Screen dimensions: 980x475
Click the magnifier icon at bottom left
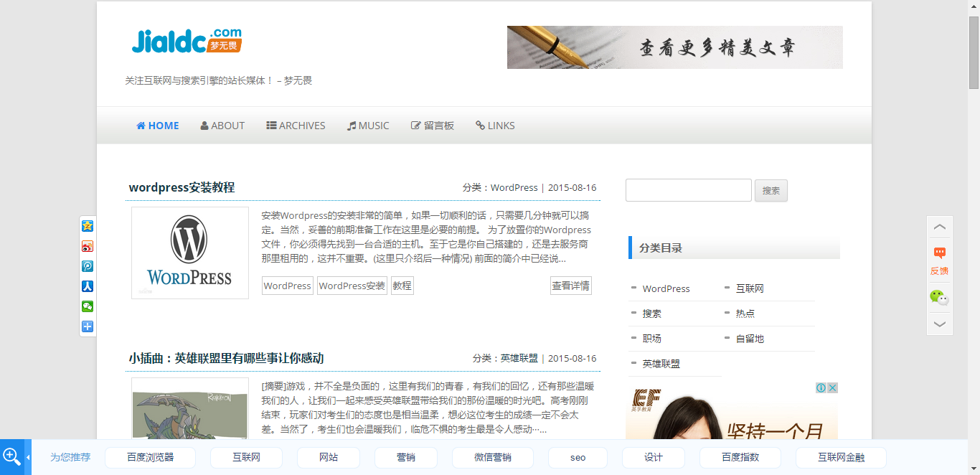(11, 457)
